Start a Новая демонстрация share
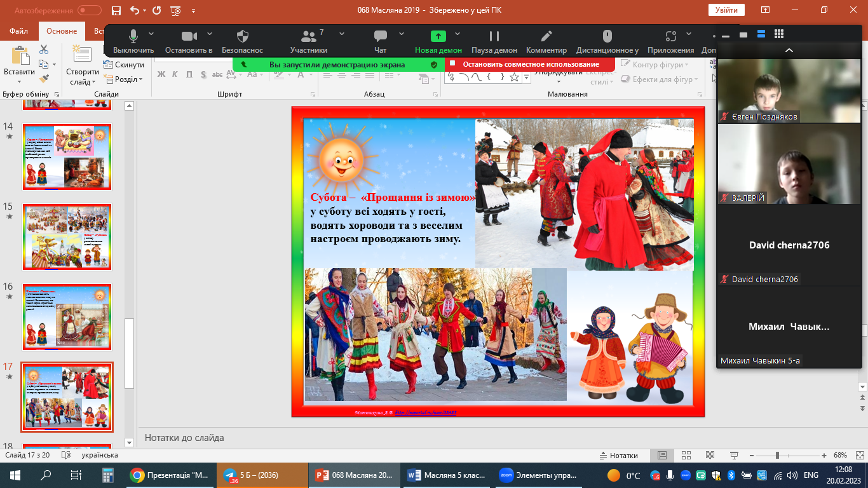The width and height of the screenshot is (868, 488). pyautogui.click(x=438, y=41)
